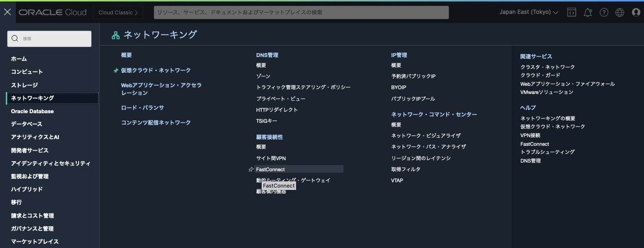644x248 pixels.
Task: Open the サイト間VPN link
Action: [271, 158]
